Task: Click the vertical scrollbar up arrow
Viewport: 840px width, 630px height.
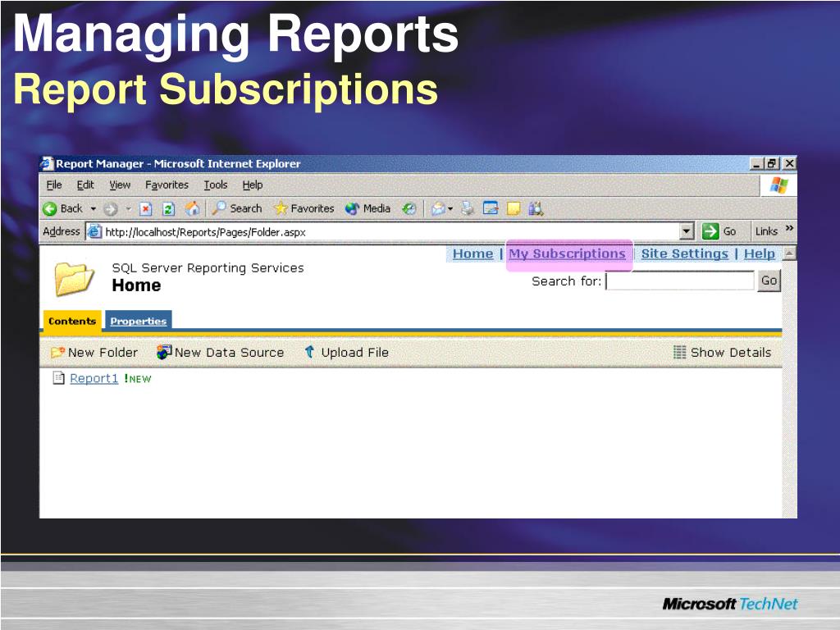Action: click(789, 253)
